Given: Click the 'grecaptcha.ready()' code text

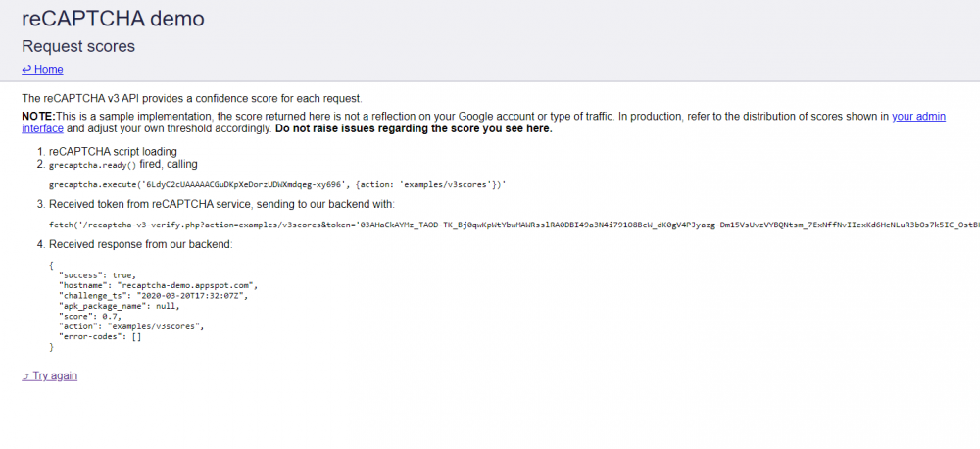Looking at the screenshot, I should (x=92, y=165).
